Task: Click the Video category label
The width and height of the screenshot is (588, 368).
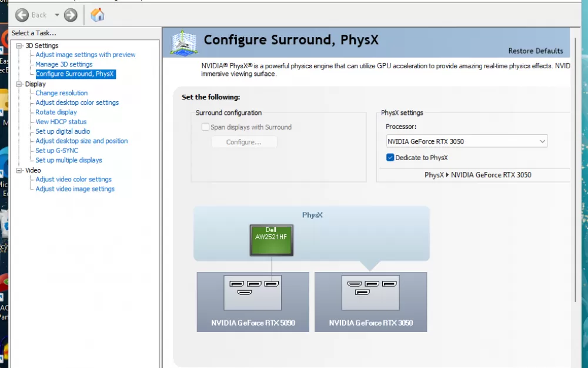Action: click(x=33, y=170)
